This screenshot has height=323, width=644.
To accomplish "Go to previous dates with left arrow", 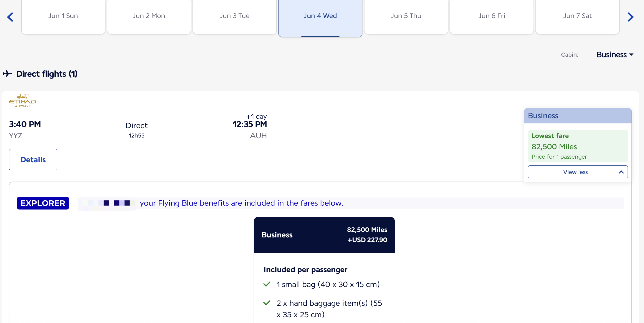I will point(10,17).
